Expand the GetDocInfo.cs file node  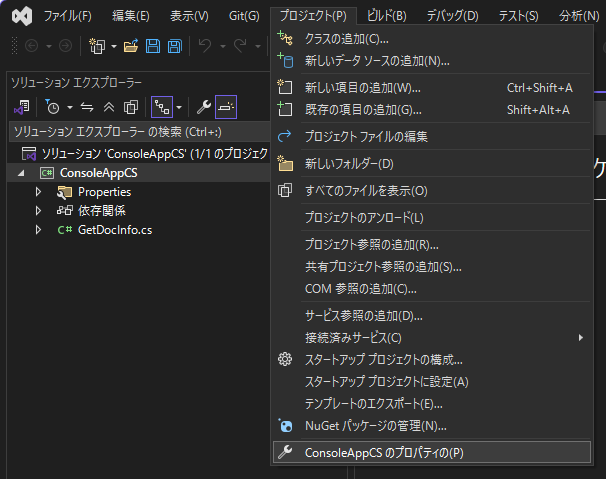[38, 230]
